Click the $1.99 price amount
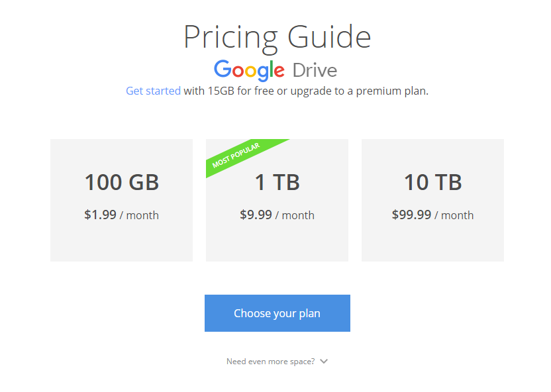Image resolution: width=551 pixels, height=392 pixels. click(x=100, y=215)
